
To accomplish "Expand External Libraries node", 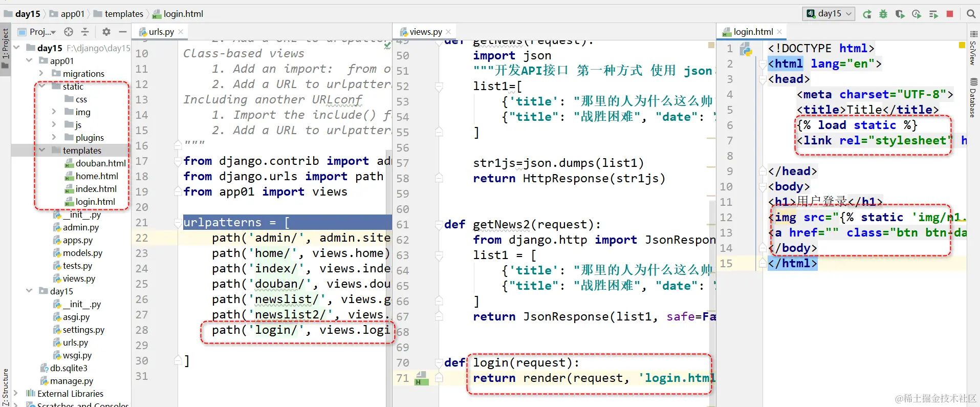I will click(16, 393).
